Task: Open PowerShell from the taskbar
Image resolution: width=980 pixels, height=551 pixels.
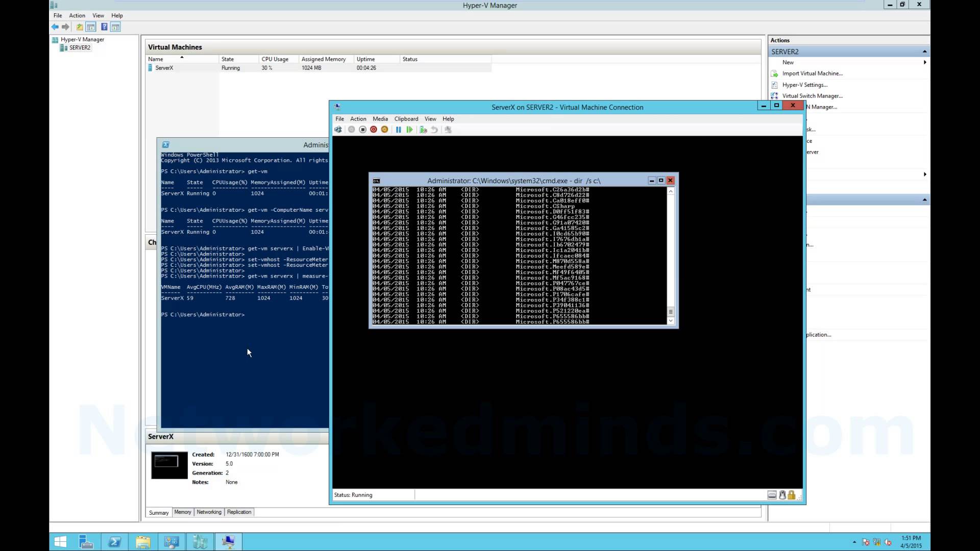Action: pos(114,542)
